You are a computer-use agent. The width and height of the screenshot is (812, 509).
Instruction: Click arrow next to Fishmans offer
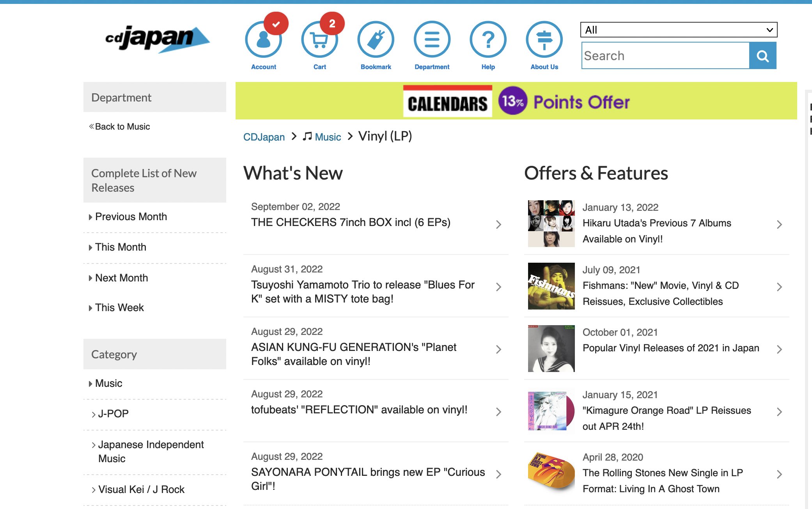(779, 287)
